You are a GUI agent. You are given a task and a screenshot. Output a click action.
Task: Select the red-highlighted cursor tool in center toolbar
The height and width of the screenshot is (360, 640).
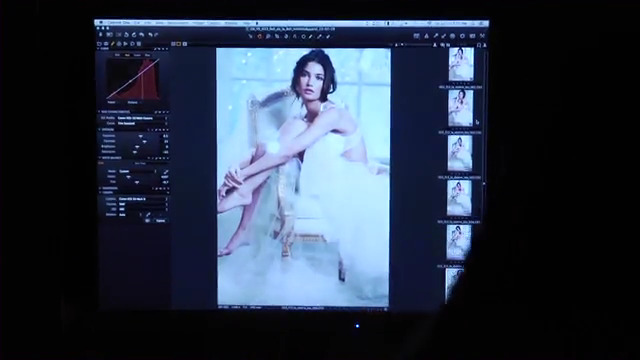click(259, 36)
